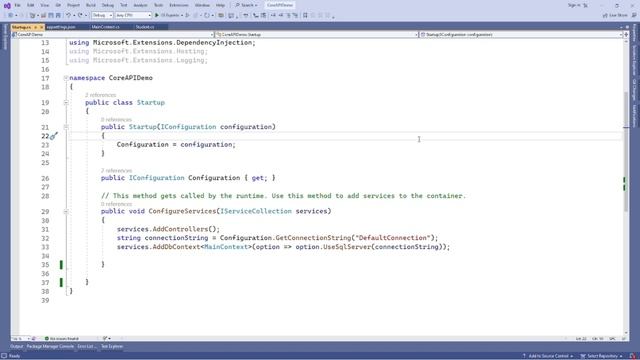
Task: Open the Test Explorer tab
Action: pyautogui.click(x=112, y=347)
